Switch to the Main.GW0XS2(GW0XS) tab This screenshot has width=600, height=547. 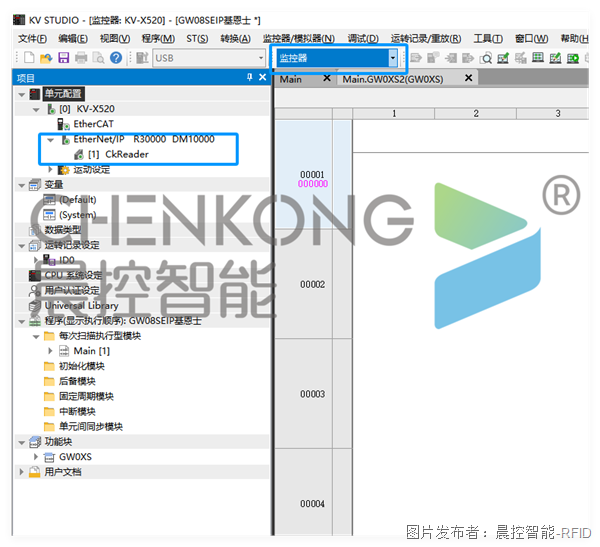tap(393, 79)
